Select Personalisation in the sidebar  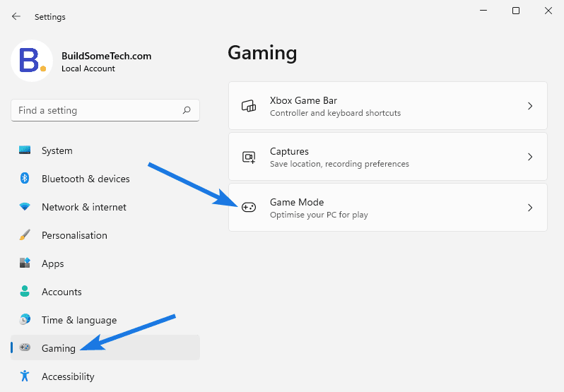click(x=105, y=235)
